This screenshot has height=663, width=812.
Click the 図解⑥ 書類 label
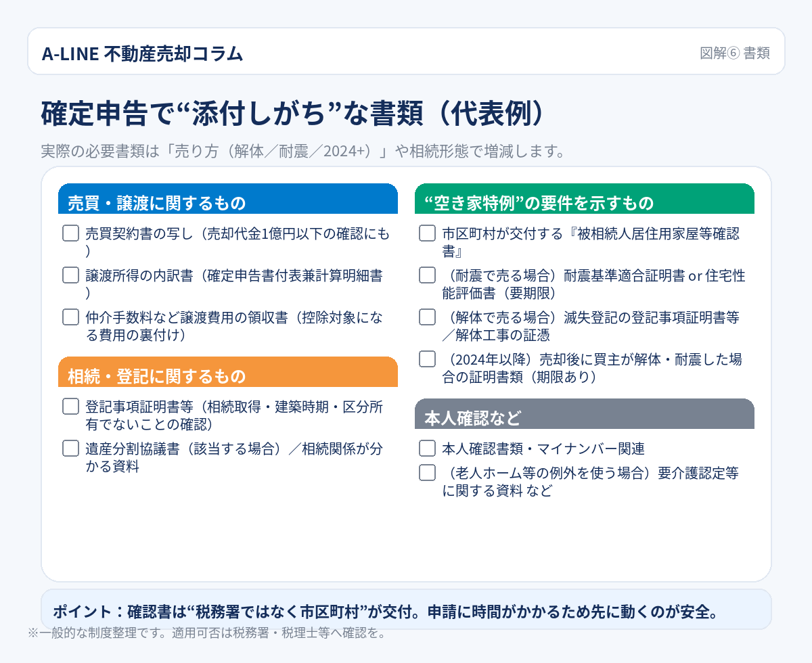[x=734, y=53]
